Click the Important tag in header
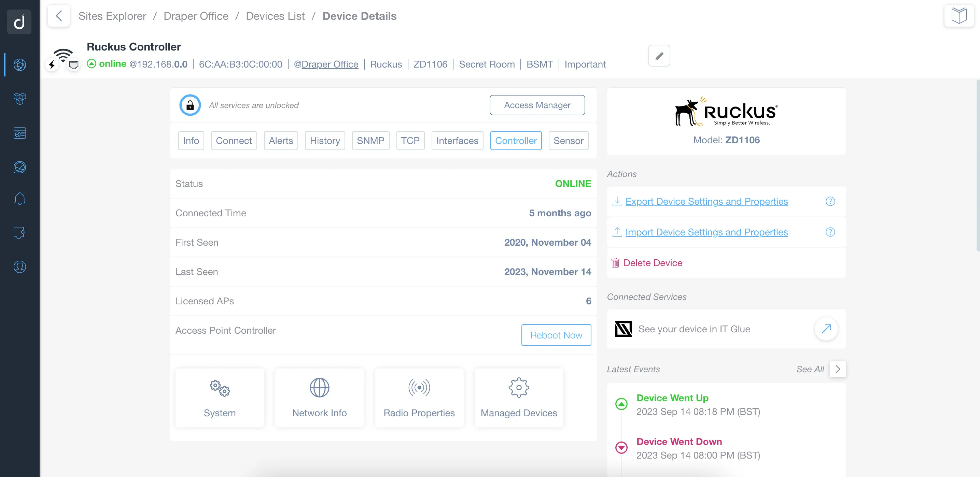This screenshot has width=980, height=477. pos(585,64)
